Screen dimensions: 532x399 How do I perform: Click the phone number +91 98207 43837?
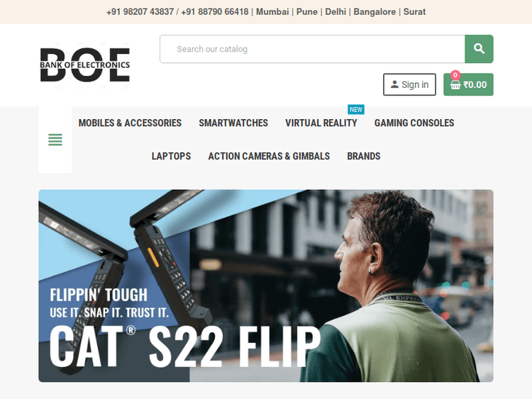coord(140,12)
